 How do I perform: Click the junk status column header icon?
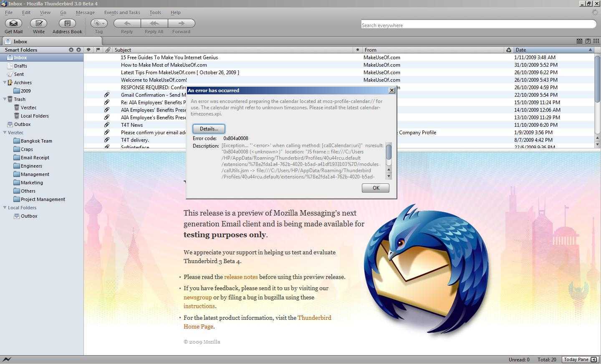(x=508, y=50)
